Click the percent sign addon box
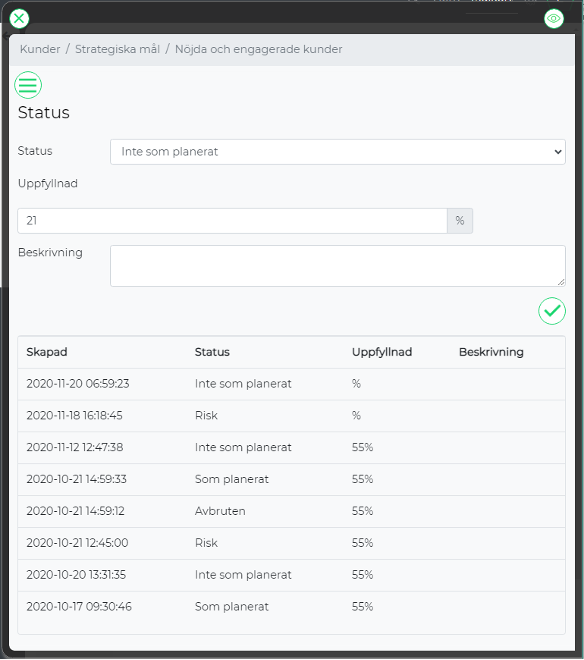This screenshot has width=584, height=660. click(460, 221)
